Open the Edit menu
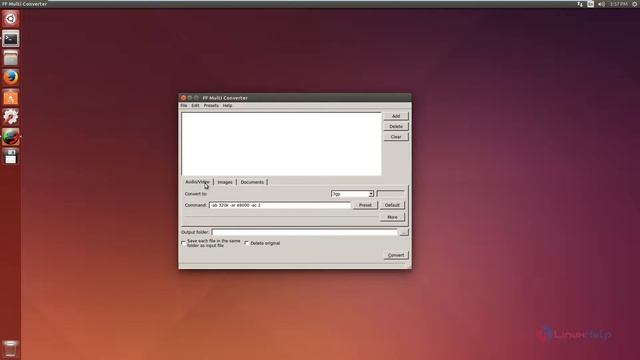The height and width of the screenshot is (360, 640). 195,105
